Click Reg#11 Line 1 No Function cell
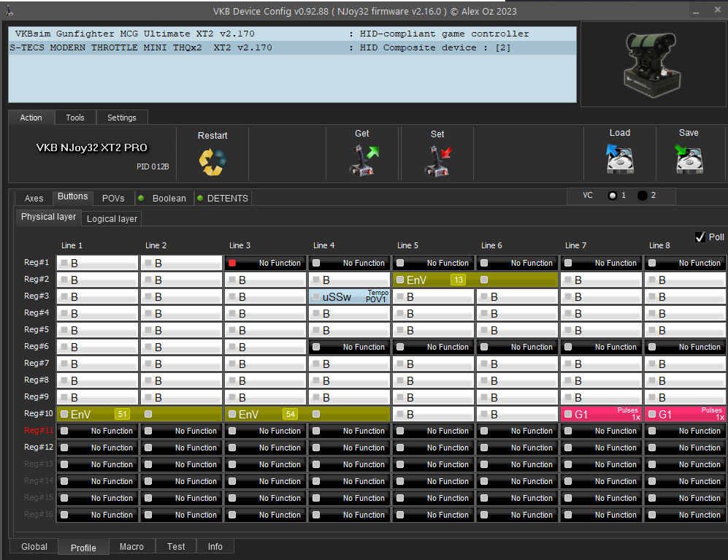Viewport: 728px width, 560px height. [x=98, y=431]
